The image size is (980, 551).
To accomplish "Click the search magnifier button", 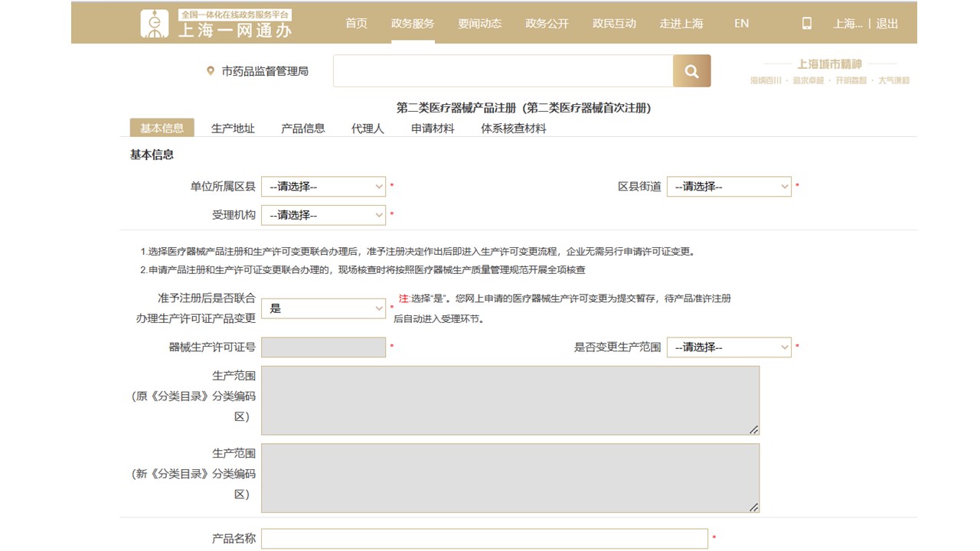I will [x=691, y=71].
